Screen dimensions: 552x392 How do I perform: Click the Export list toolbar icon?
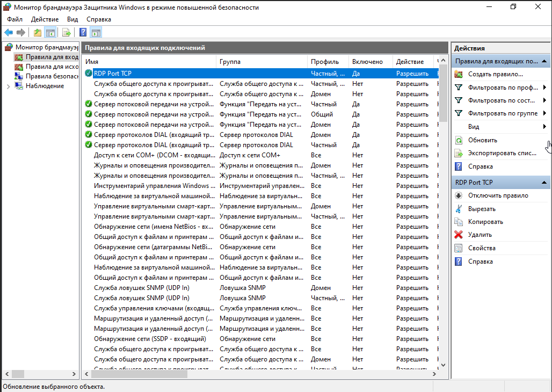coord(67,32)
